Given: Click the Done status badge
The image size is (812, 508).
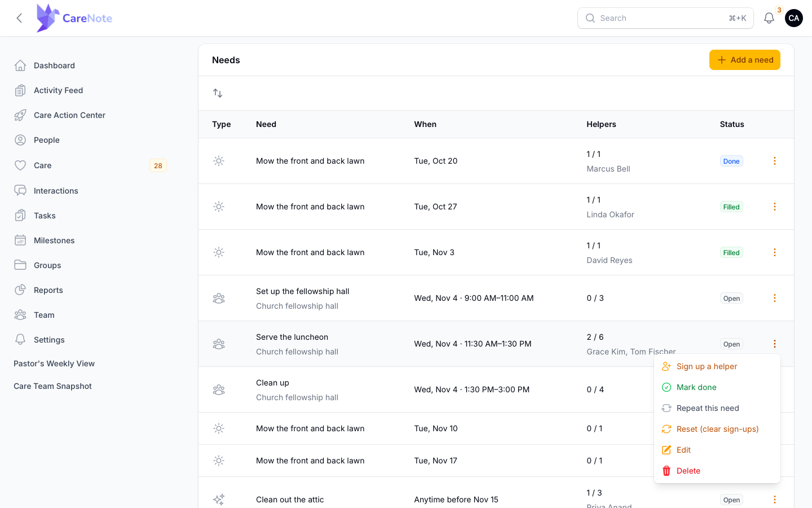Looking at the screenshot, I should pos(731,161).
